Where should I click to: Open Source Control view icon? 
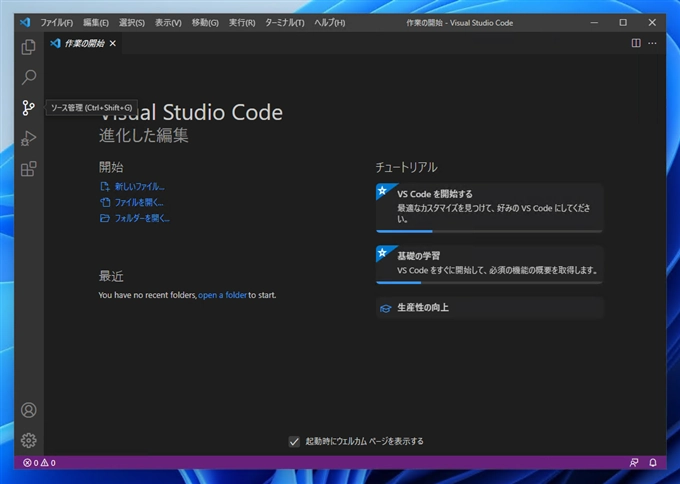29,108
